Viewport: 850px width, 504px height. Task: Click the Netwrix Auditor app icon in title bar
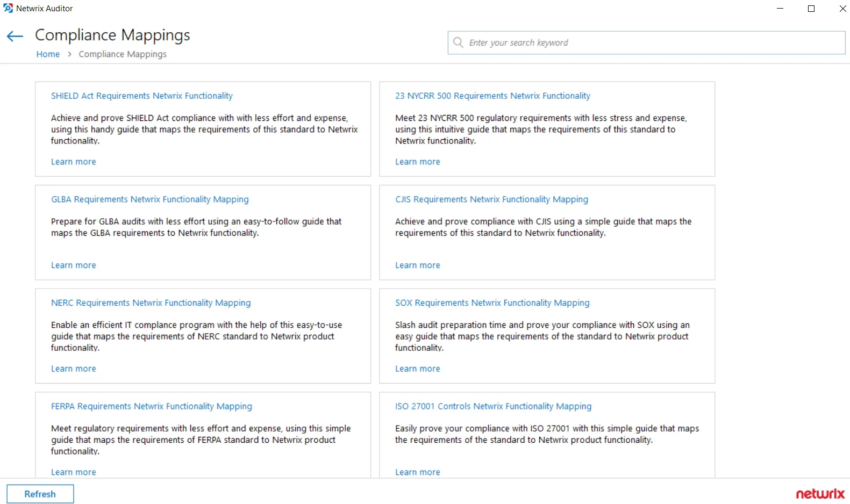(8, 8)
